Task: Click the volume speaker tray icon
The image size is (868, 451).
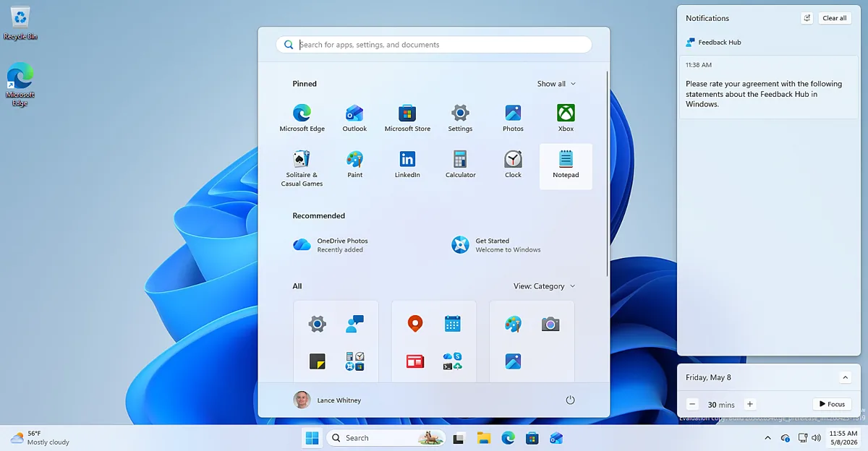Action: (x=817, y=438)
